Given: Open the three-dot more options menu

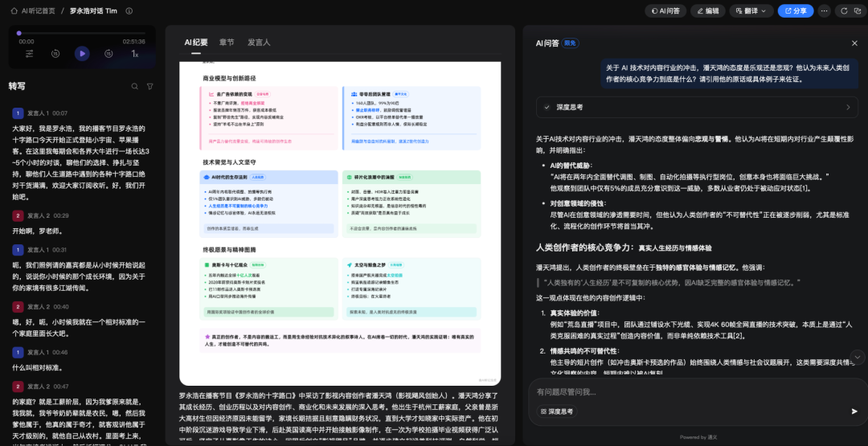Looking at the screenshot, I should [x=824, y=11].
